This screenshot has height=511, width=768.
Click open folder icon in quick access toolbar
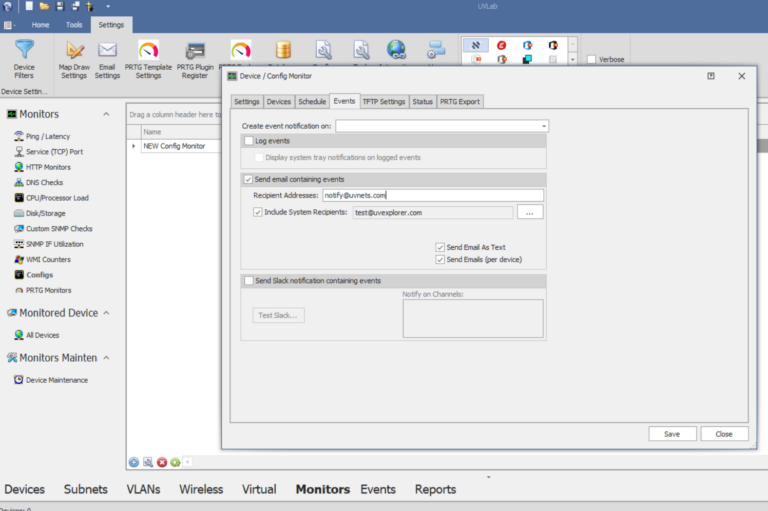(44, 6)
